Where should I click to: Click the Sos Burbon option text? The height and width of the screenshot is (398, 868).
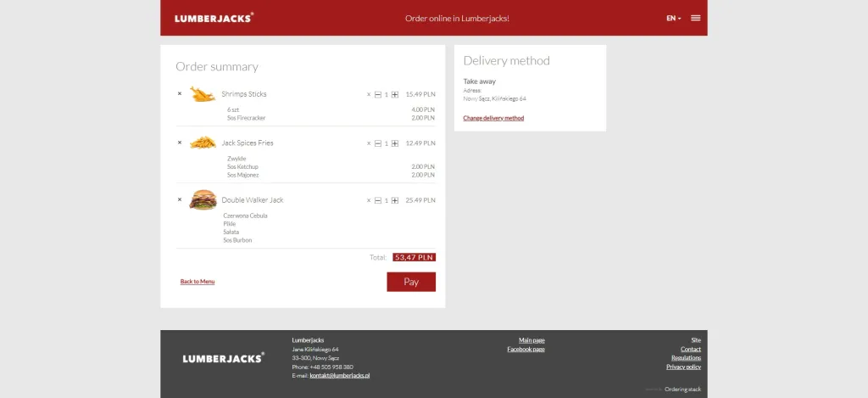(x=237, y=240)
